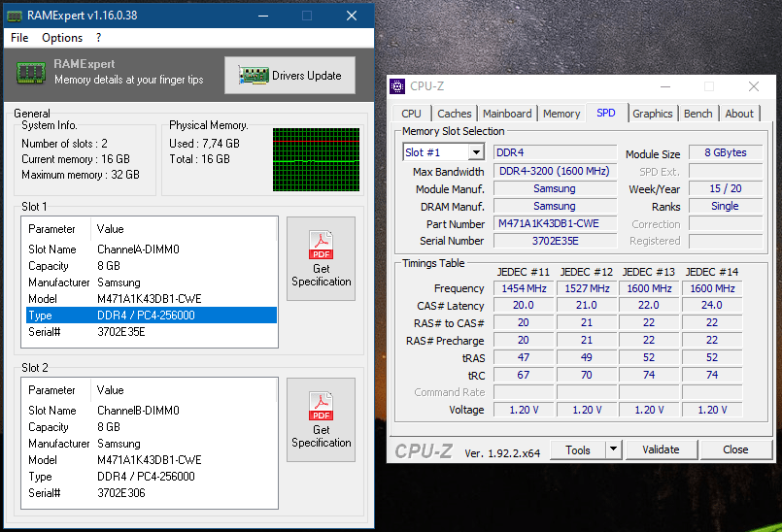Switch to the Memory tab in CPU-Z
Screen dimensions: 782x532
(x=561, y=114)
